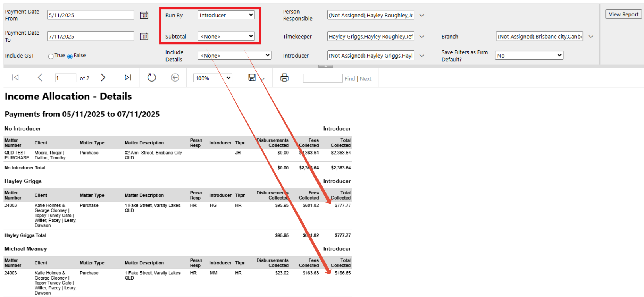Jump to last report page

point(128,78)
